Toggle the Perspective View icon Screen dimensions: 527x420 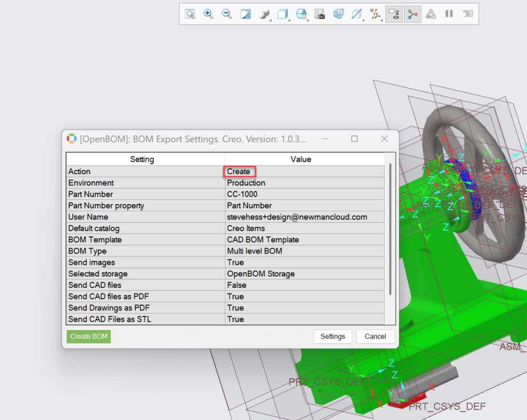coord(338,14)
